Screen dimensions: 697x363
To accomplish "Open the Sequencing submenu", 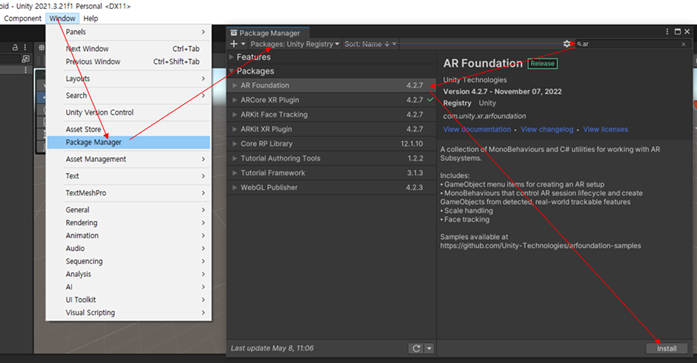I will click(128, 261).
